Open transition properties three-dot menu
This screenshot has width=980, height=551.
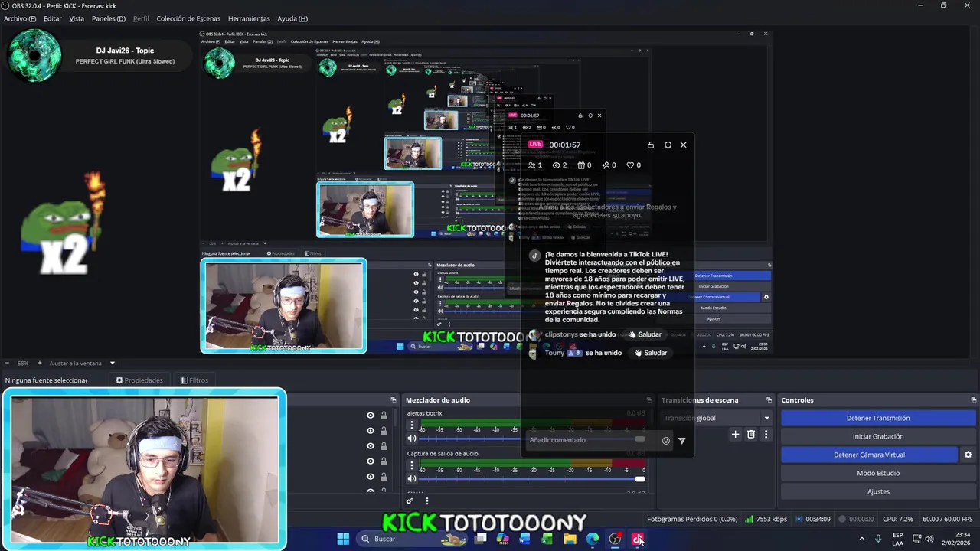(766, 435)
